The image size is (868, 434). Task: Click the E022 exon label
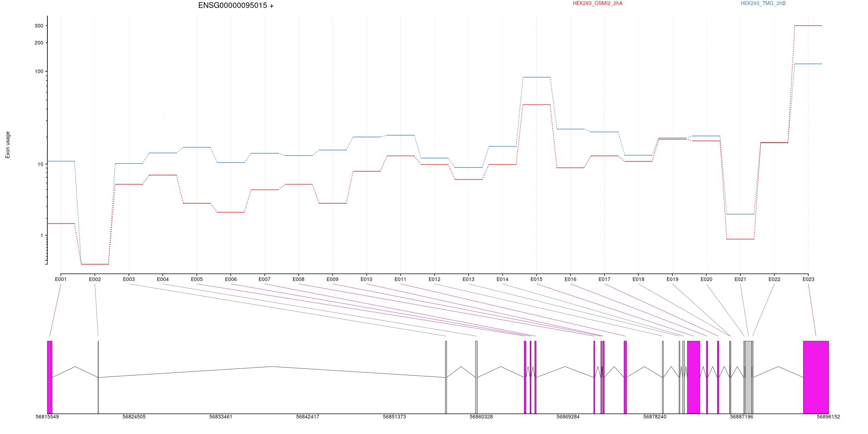[x=774, y=279]
